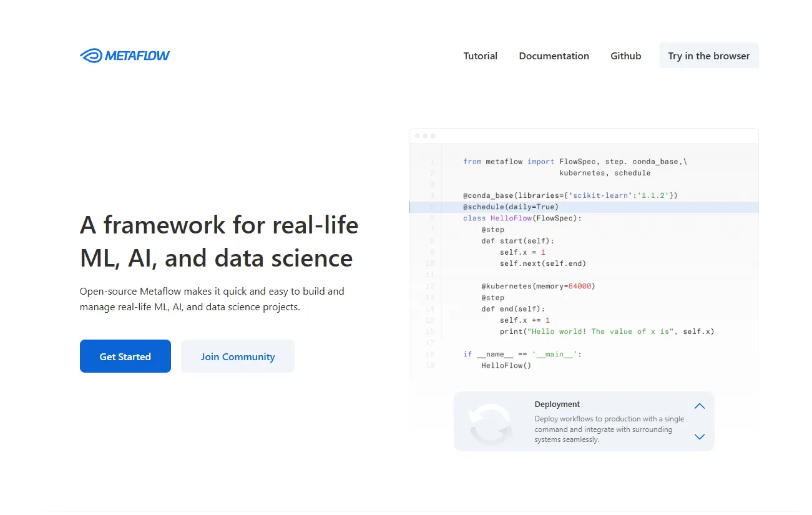Open the Github nav link
The image size is (812, 515).
click(x=625, y=56)
